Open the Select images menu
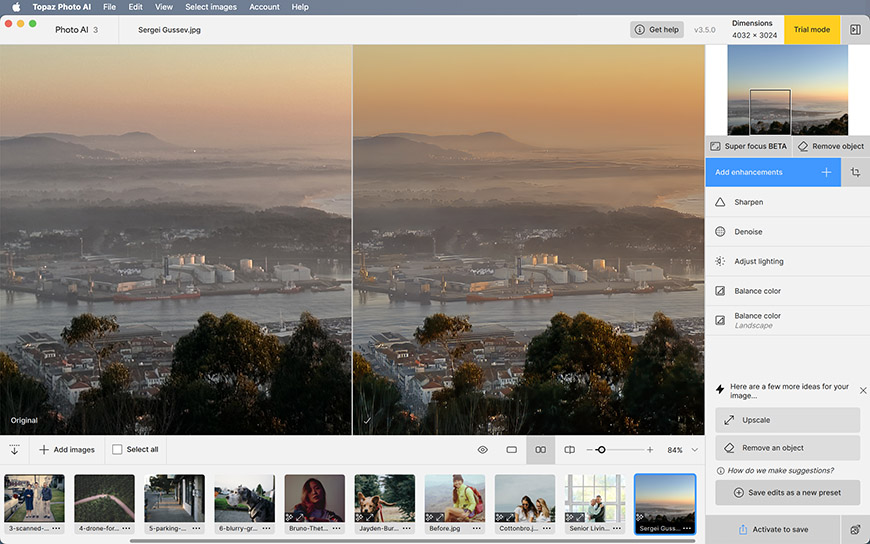The image size is (870, 544). 211,7
